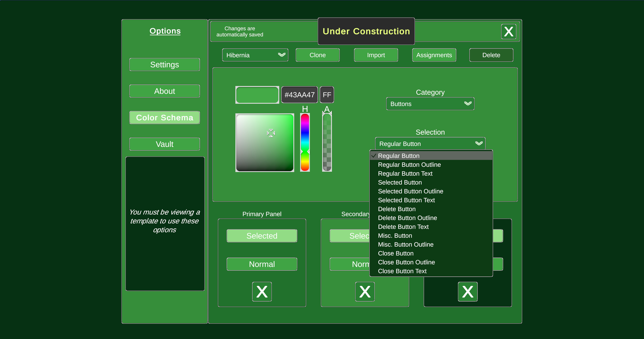
Task: Choose Close Button Text in the selection list
Action: (402, 271)
